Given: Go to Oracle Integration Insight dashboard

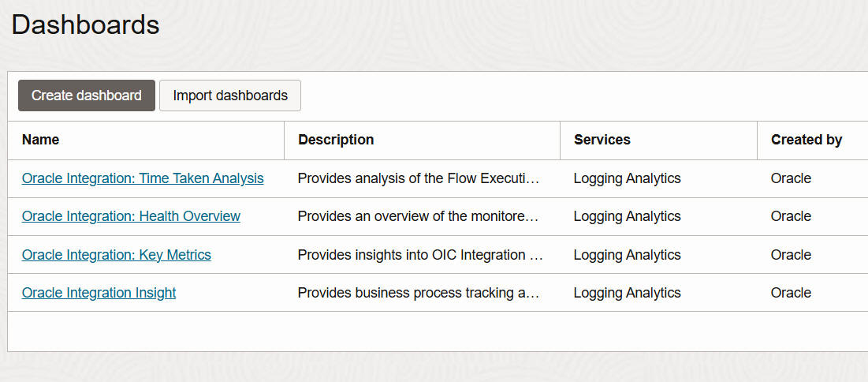Looking at the screenshot, I should (99, 293).
